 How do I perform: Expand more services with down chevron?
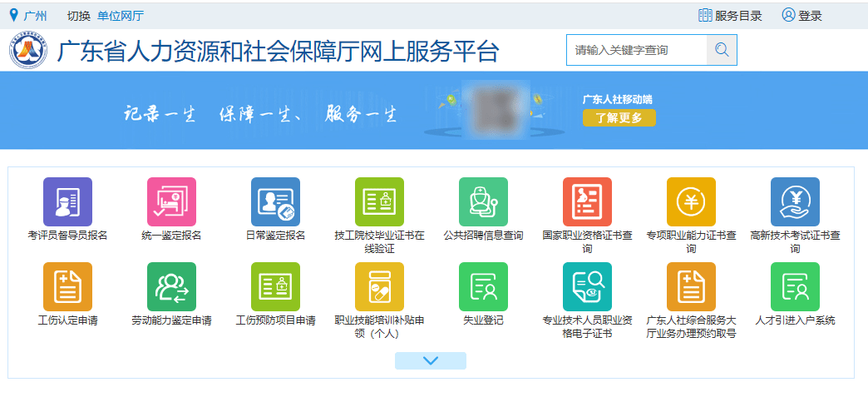point(431,360)
